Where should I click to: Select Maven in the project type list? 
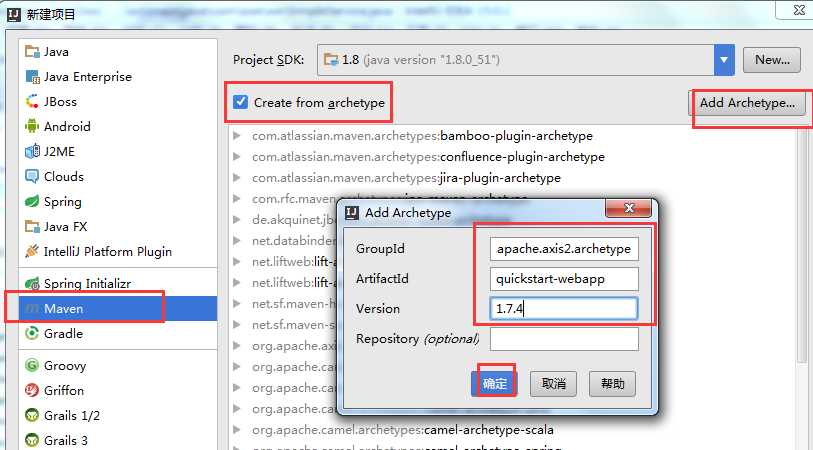point(118,308)
